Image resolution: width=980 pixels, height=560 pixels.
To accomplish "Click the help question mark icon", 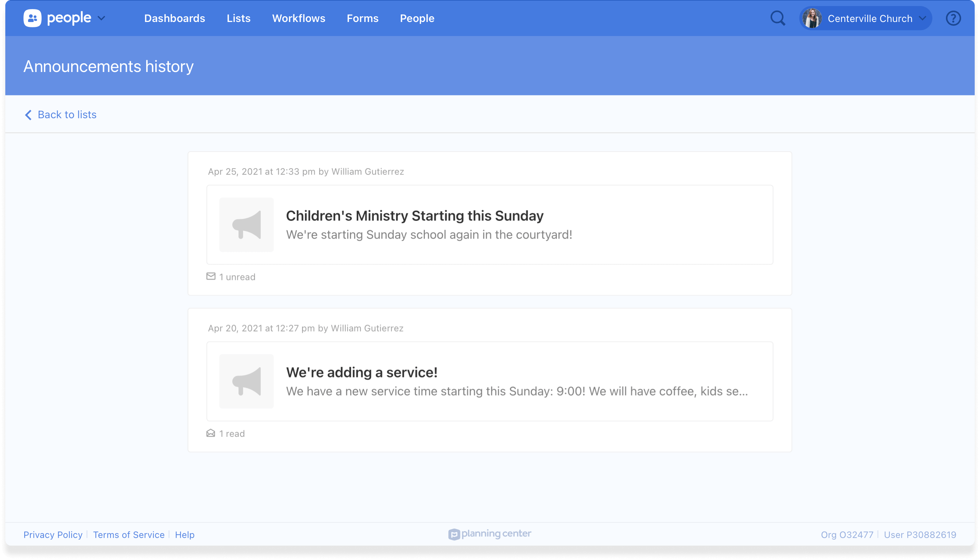I will pos(953,18).
